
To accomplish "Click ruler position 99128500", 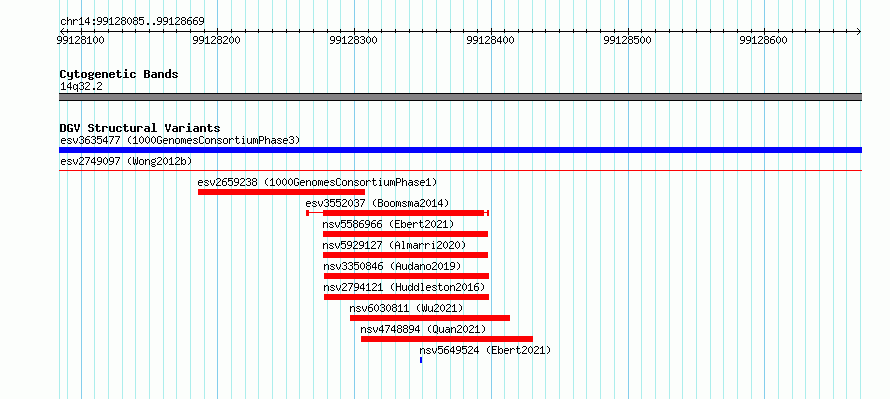I will point(628,40).
